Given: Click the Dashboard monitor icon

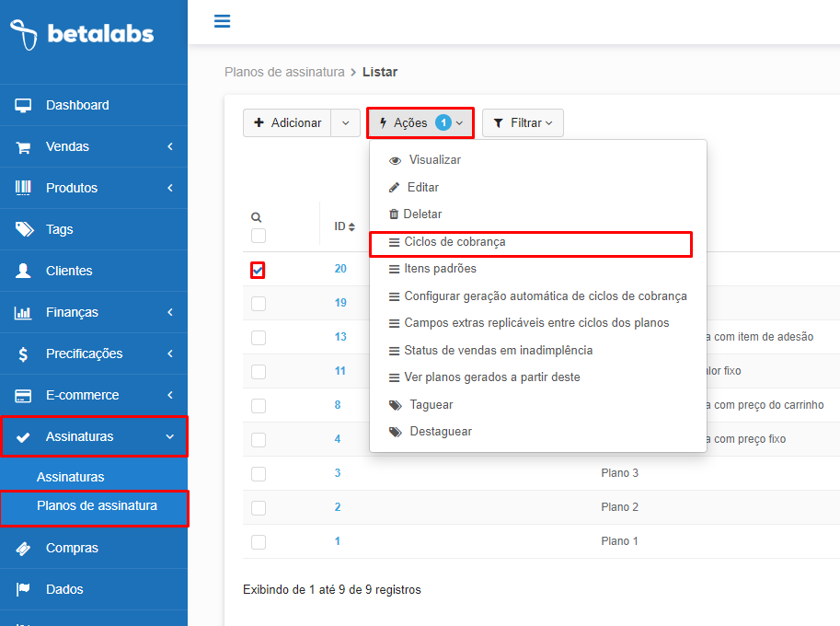Looking at the screenshot, I should [x=23, y=105].
